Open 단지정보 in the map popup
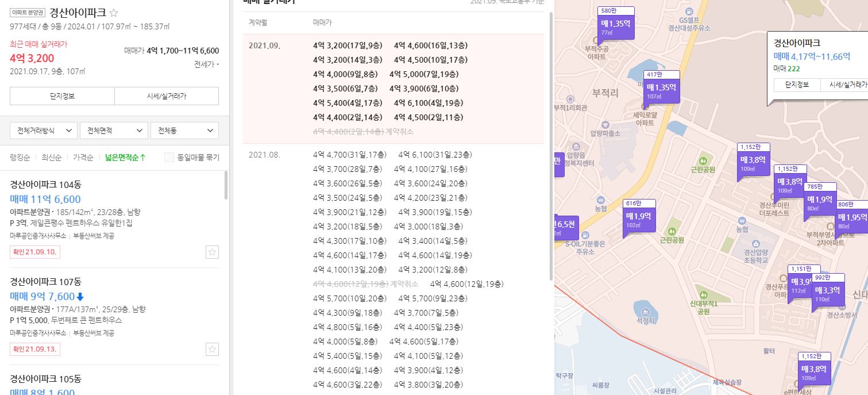Screen dimensions: 868x395 pyautogui.click(x=797, y=85)
